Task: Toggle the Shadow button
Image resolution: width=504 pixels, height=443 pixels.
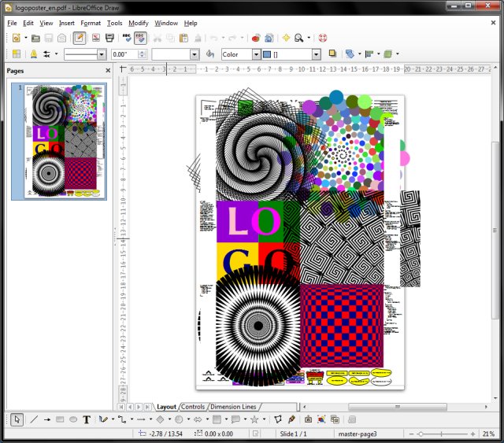Action: tap(332, 54)
